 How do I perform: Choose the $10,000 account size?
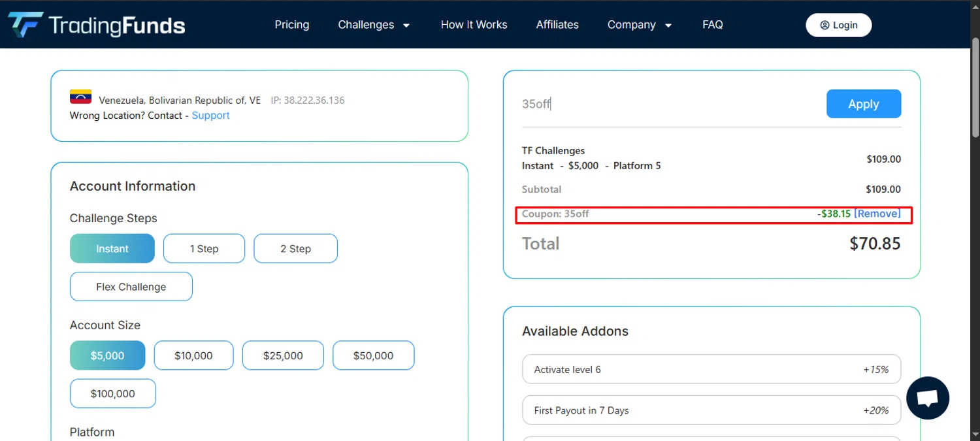tap(193, 355)
